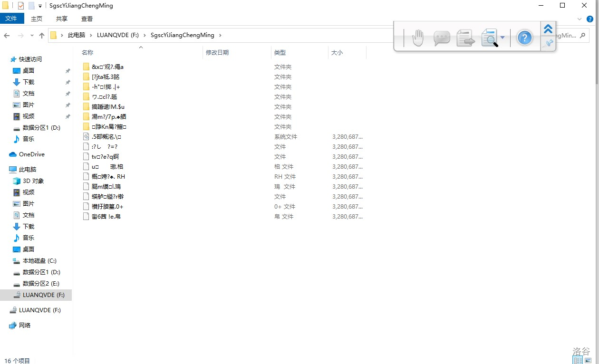599x364 pixels.
Task: Sort files by the 名称 column header
Action: click(x=87, y=53)
